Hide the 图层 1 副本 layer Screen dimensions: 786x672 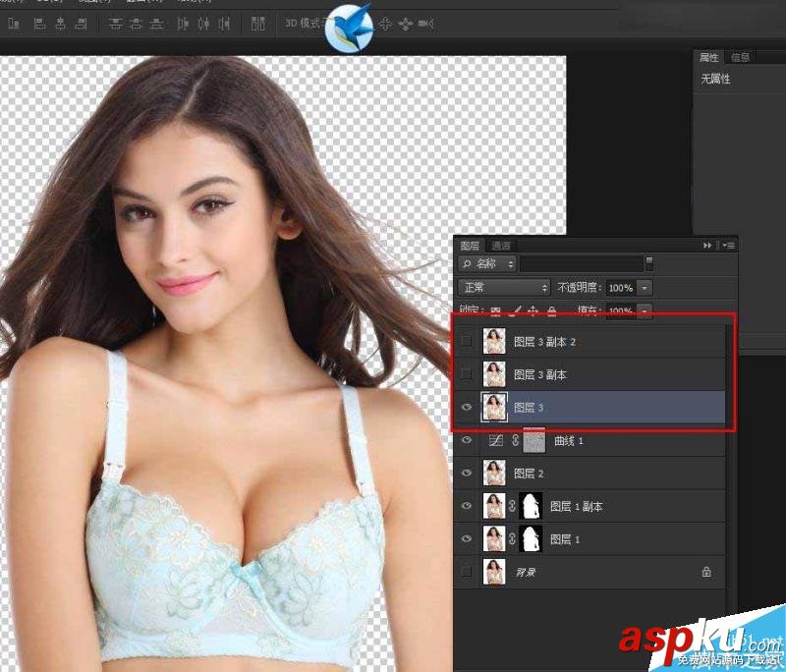[x=466, y=506]
